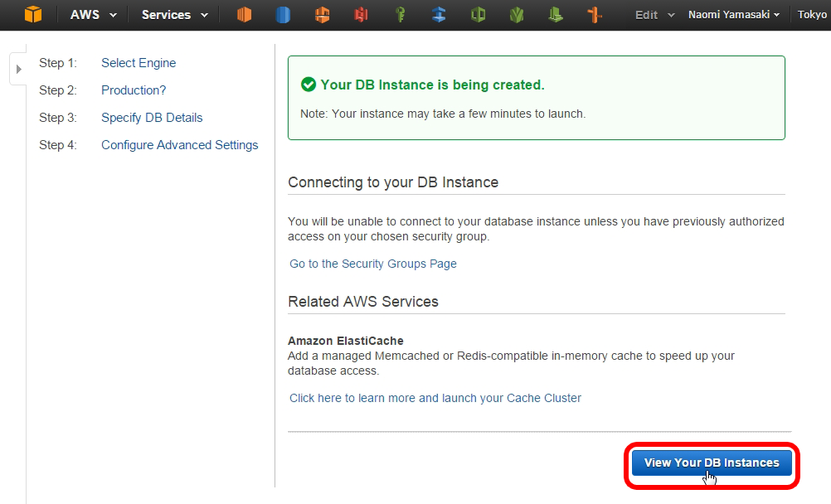Open the Tokyo region selector
The image size is (831, 504).
click(813, 15)
